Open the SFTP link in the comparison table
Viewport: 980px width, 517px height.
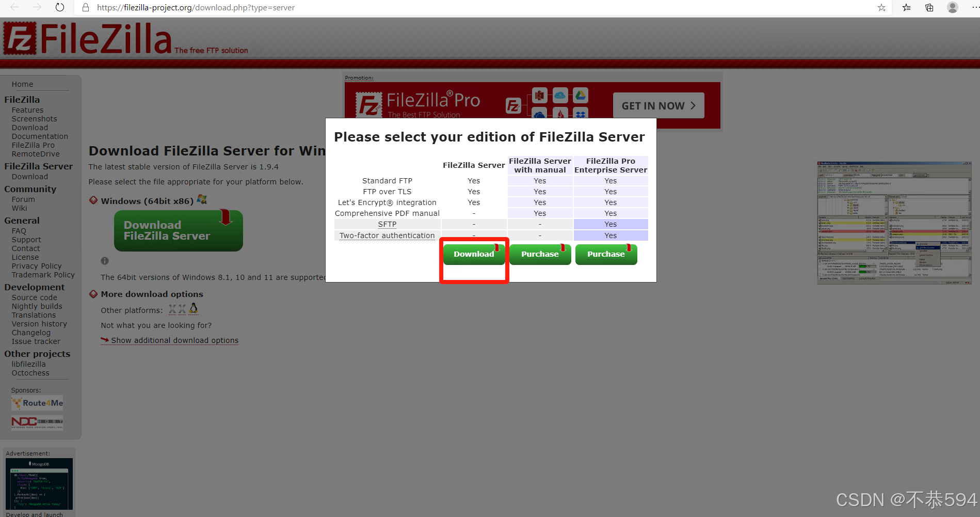pos(387,224)
